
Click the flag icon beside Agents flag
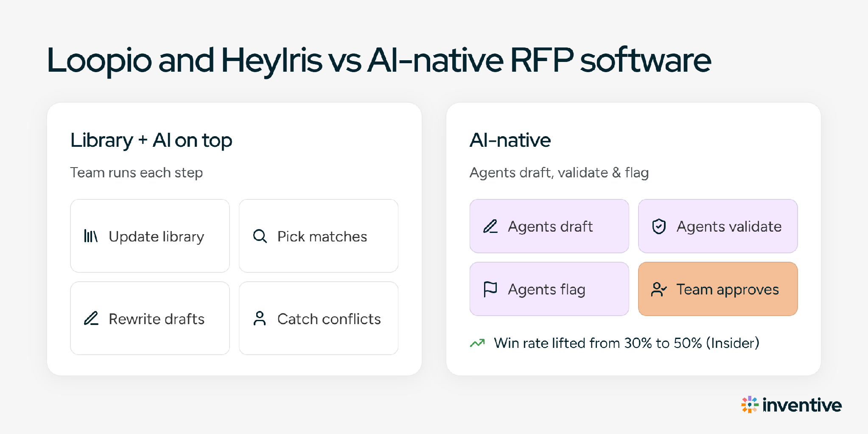click(x=490, y=289)
